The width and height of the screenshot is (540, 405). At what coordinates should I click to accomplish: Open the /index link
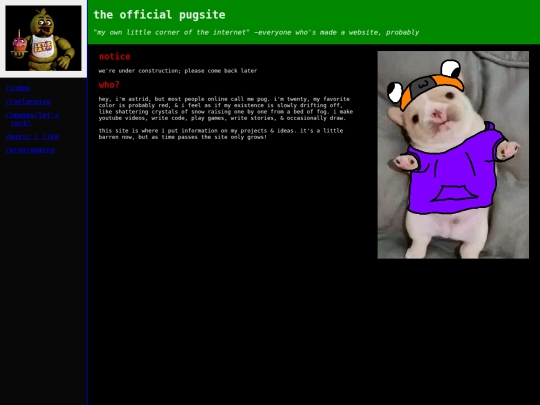18,88
